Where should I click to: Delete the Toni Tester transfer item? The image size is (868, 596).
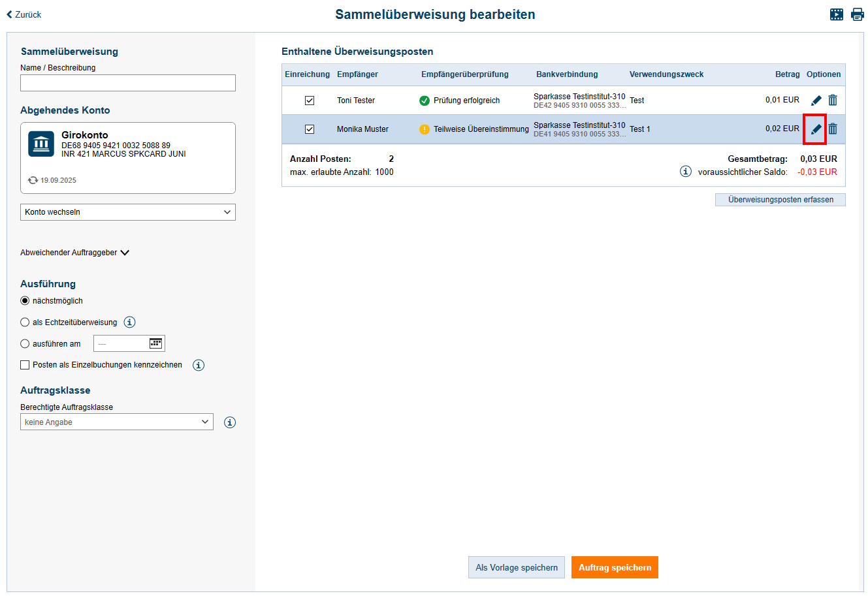pos(833,100)
